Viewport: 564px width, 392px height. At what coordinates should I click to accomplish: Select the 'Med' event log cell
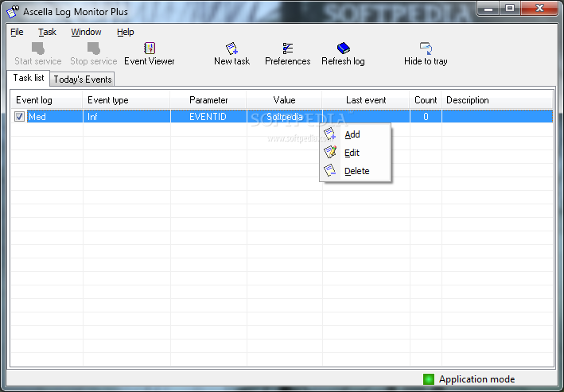click(x=55, y=117)
